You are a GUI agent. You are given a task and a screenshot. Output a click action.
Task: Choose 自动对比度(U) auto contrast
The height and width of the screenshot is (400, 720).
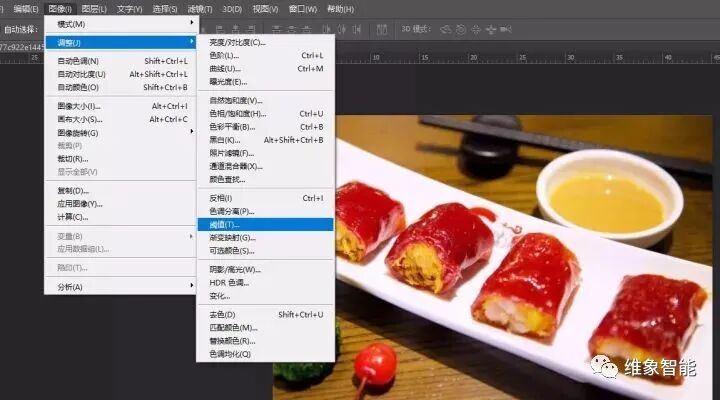pyautogui.click(x=121, y=74)
